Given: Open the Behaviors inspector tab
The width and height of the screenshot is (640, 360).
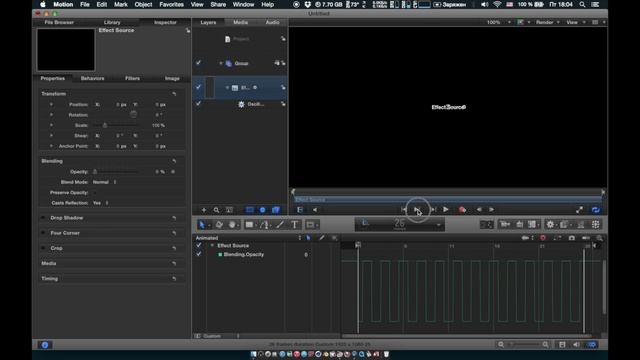Looking at the screenshot, I should click(x=92, y=78).
